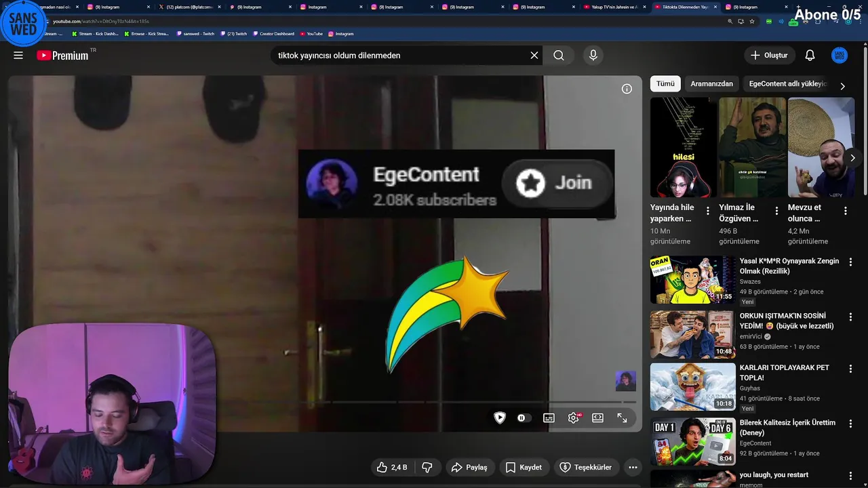
Task: Open options for Bilerek Kalitesiz İçerik video
Action: tap(850, 424)
